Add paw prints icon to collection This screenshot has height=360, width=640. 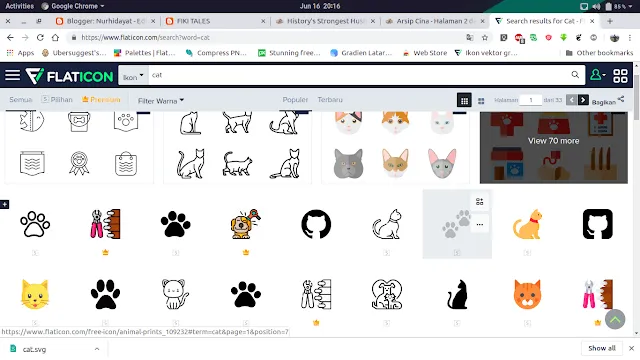[x=480, y=202]
